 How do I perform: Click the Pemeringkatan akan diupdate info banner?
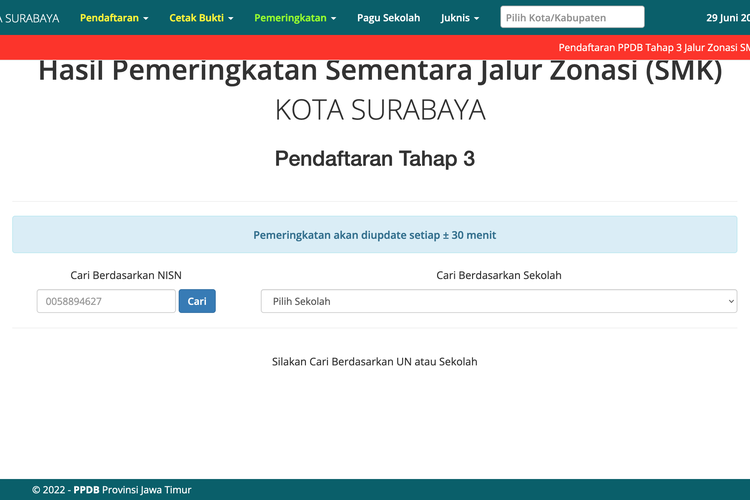374,235
